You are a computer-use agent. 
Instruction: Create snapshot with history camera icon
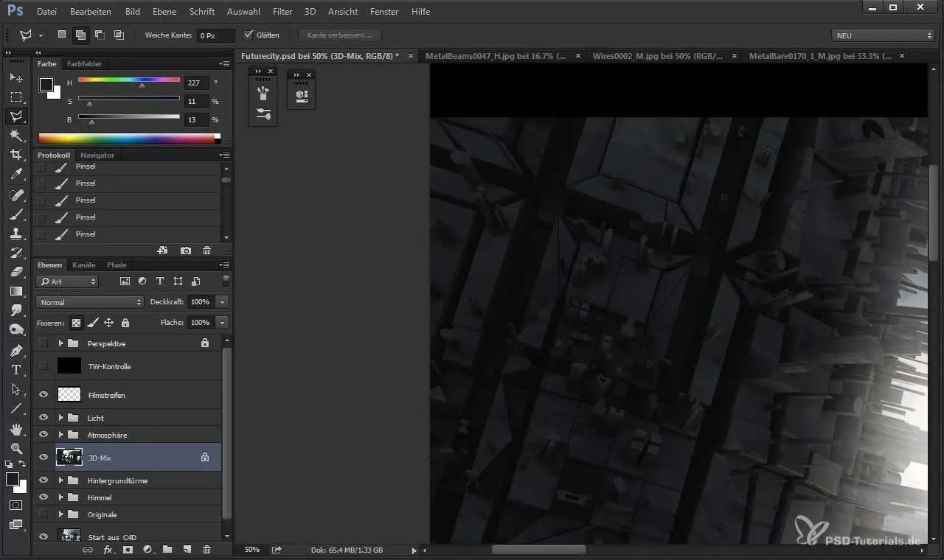pyautogui.click(x=186, y=251)
